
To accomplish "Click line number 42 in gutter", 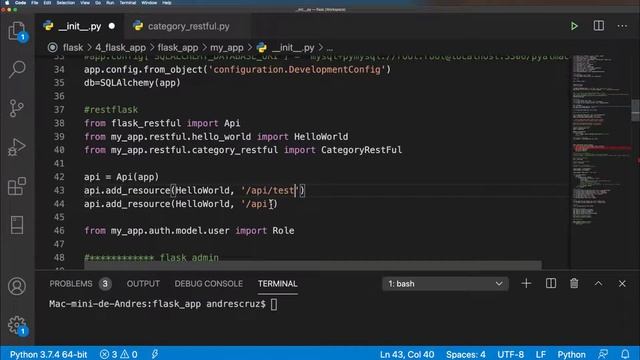I will 59,177.
